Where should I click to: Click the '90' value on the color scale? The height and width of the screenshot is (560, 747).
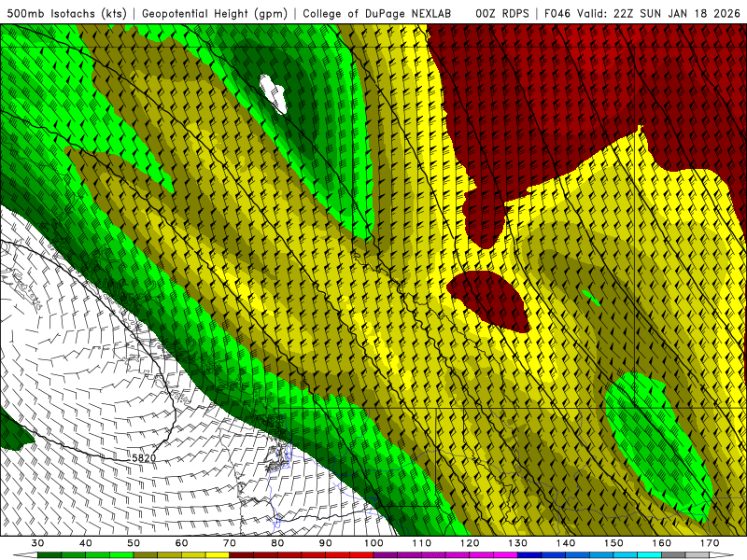pyautogui.click(x=326, y=543)
